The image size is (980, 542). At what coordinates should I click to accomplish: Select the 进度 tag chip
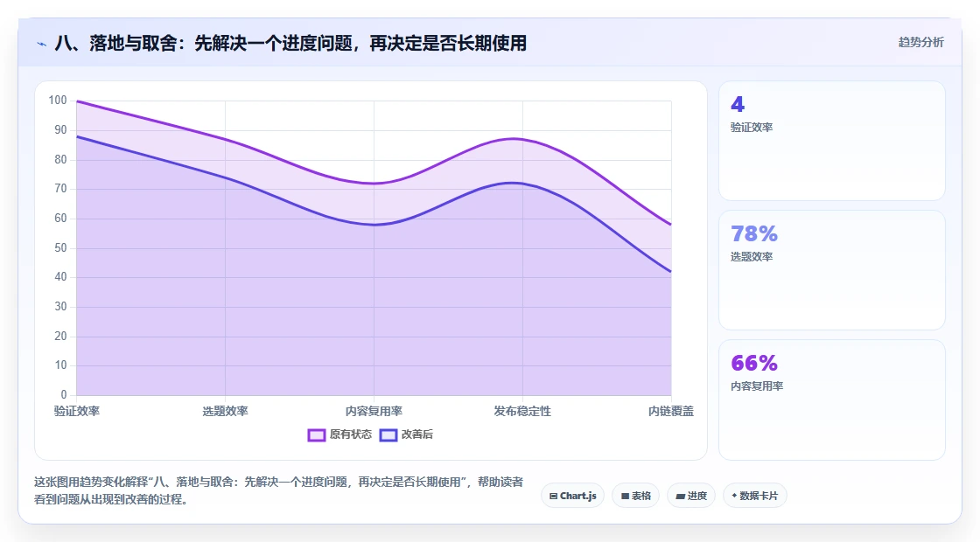[691, 496]
